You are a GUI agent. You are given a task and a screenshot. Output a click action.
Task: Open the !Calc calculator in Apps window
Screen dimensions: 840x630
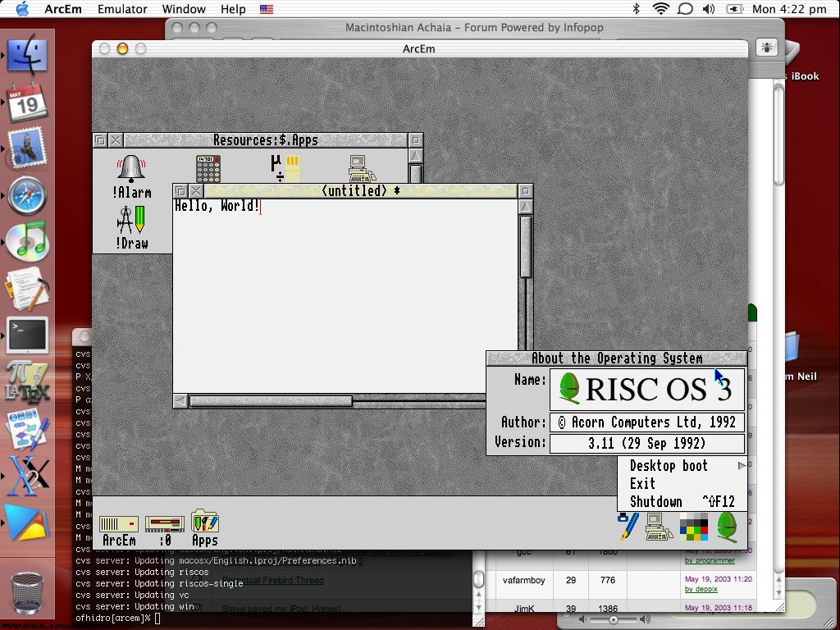click(207, 168)
